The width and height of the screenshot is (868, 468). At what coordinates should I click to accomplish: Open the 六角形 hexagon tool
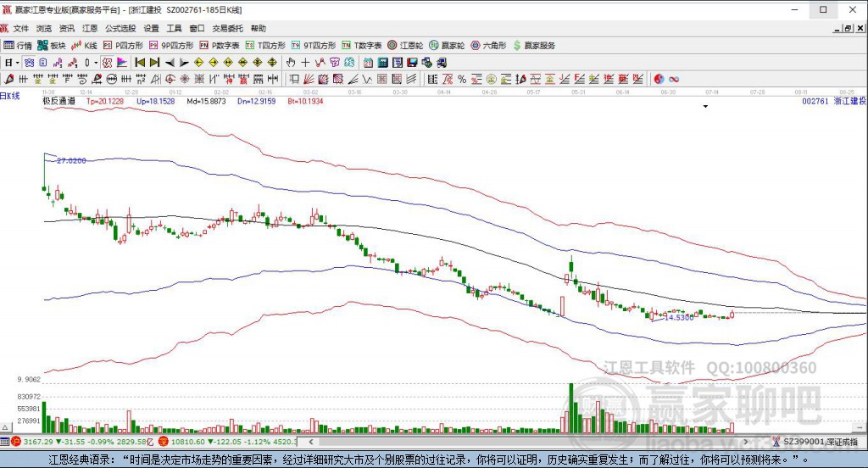click(488, 46)
